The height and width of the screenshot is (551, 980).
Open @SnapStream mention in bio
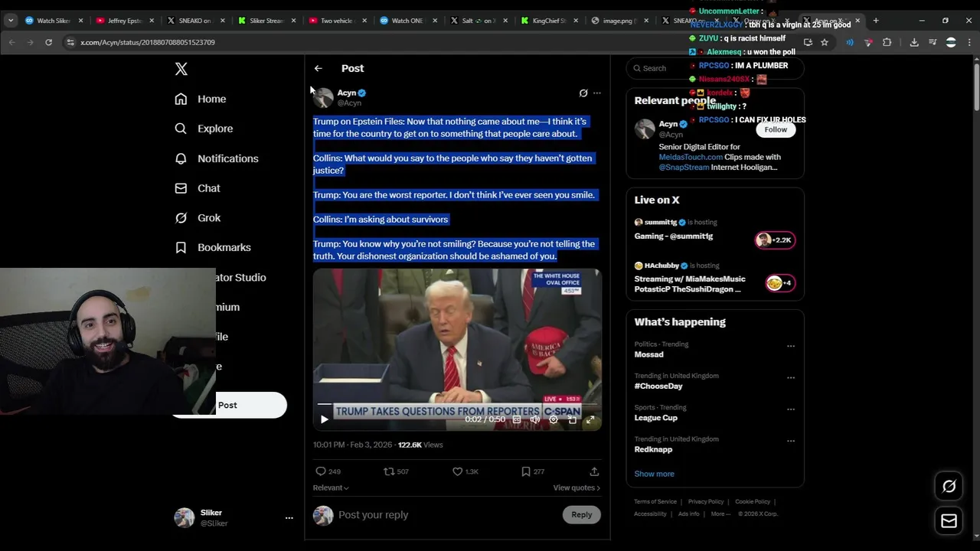[684, 167]
